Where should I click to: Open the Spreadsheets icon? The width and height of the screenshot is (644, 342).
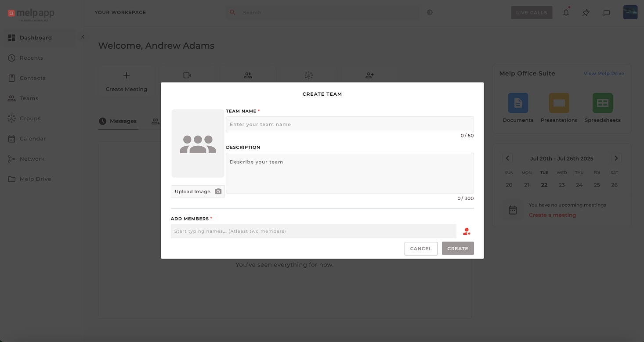(x=602, y=103)
